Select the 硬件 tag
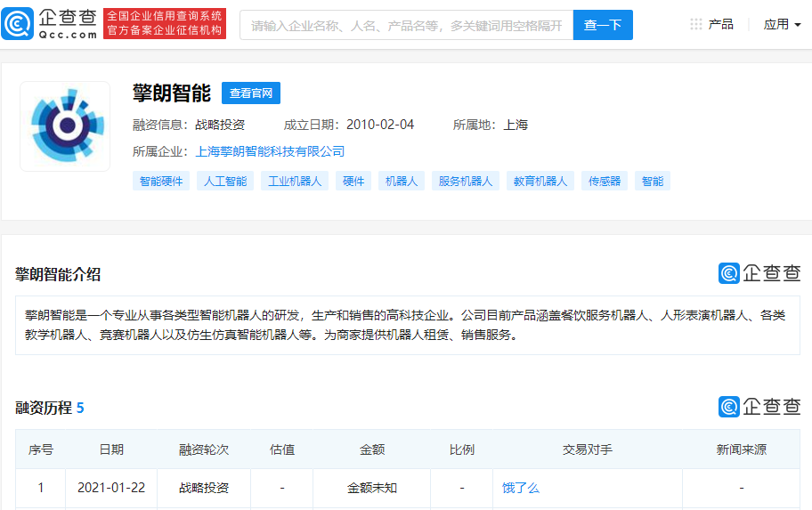Image resolution: width=812 pixels, height=510 pixels. click(x=353, y=182)
